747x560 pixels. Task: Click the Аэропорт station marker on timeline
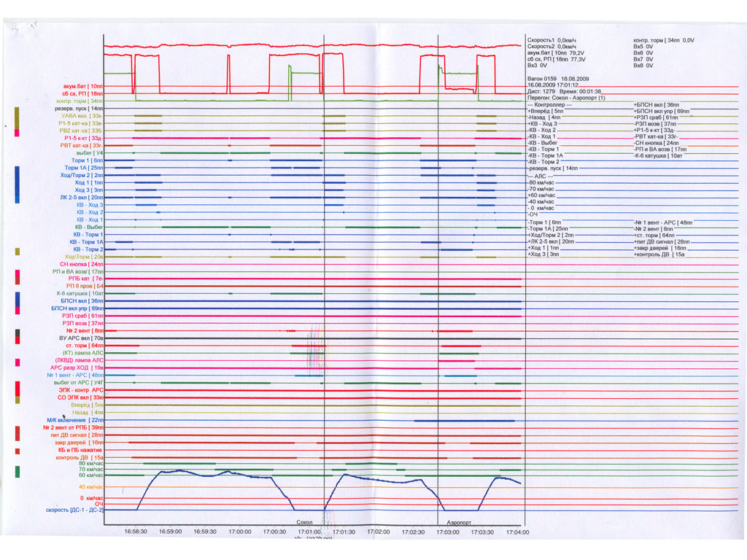(459, 523)
